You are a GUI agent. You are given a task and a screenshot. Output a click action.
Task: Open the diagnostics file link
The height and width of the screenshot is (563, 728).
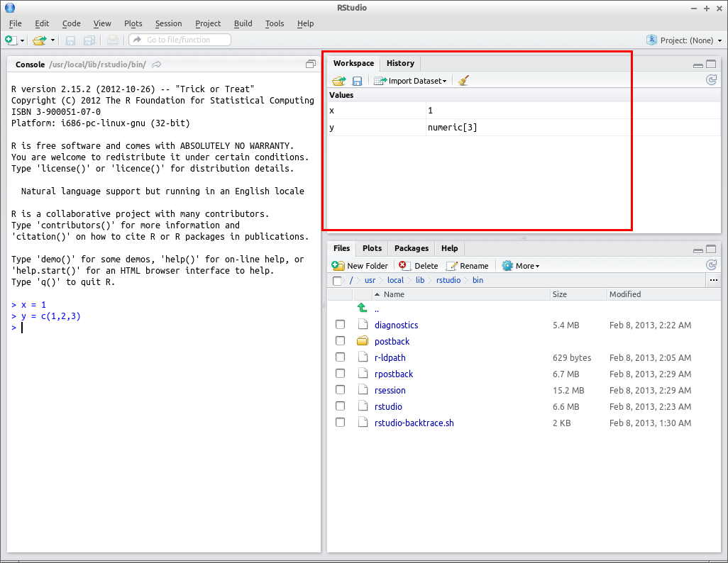pyautogui.click(x=396, y=325)
